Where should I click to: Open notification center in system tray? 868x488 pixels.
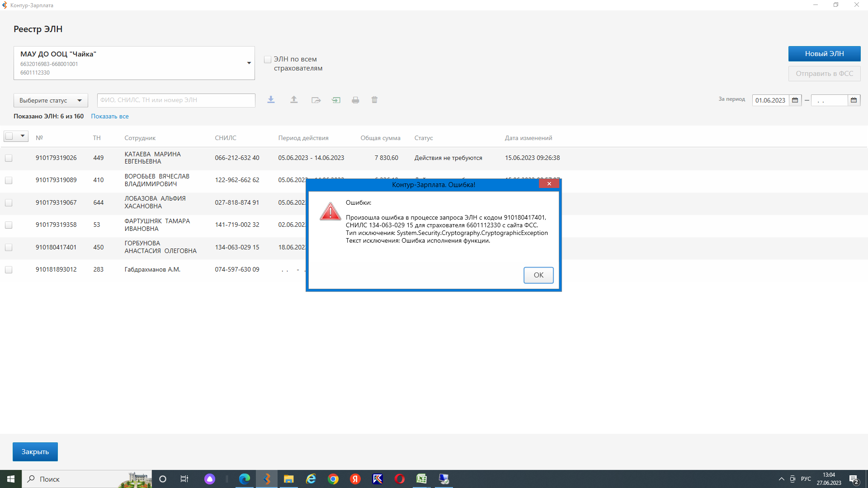[854, 479]
